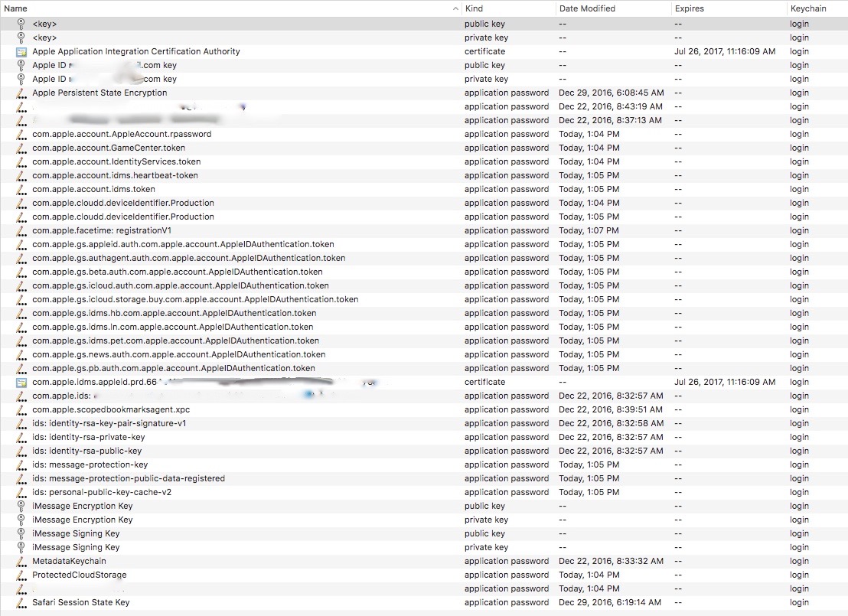The width and height of the screenshot is (848, 616).
Task: Click the password icon for com.apple.gs.news.auth token
Action: pos(21,355)
